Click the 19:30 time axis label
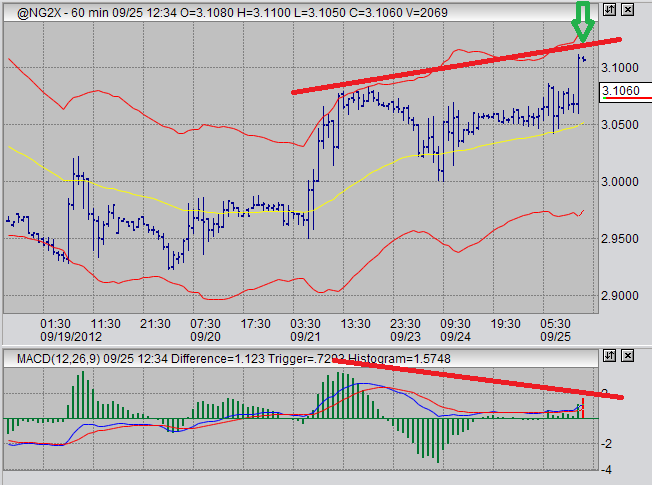This screenshot has height=485, width=652. click(x=506, y=324)
